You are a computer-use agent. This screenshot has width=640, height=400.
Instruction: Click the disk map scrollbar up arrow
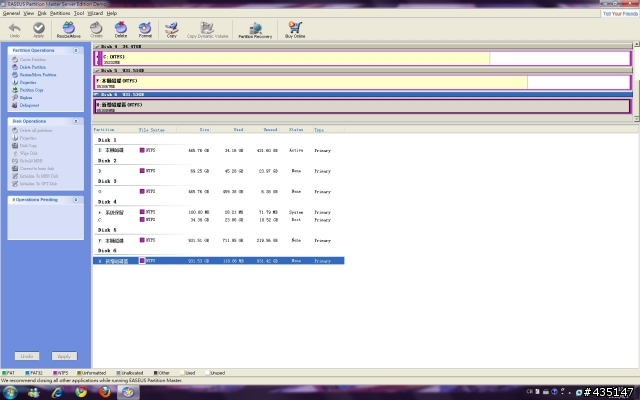click(636, 44)
